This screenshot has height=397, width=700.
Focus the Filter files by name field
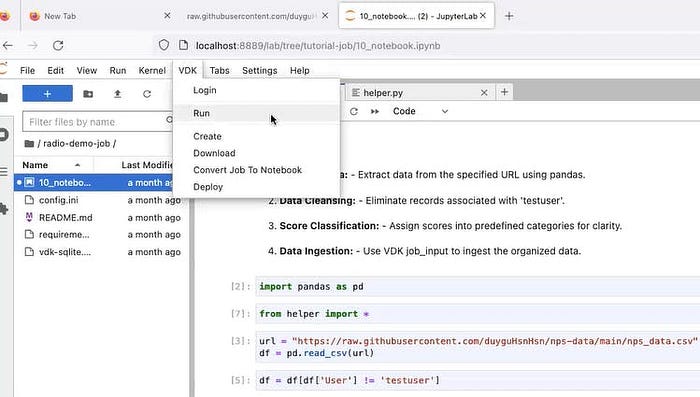click(x=97, y=121)
